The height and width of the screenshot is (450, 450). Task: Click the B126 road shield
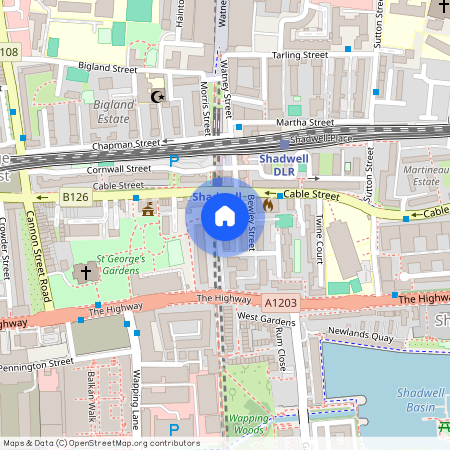pos(76,197)
